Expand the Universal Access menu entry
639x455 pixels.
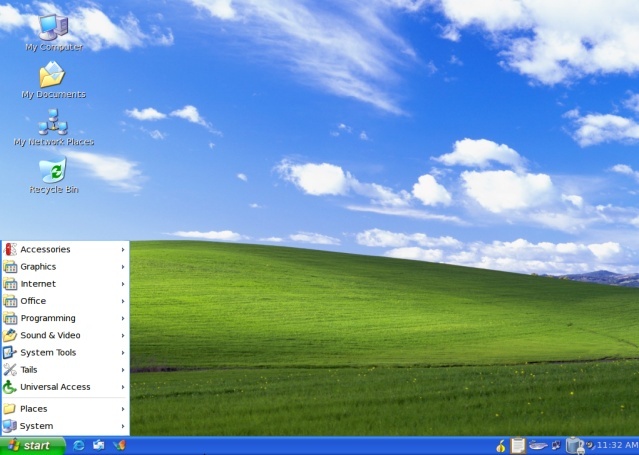[x=65, y=387]
